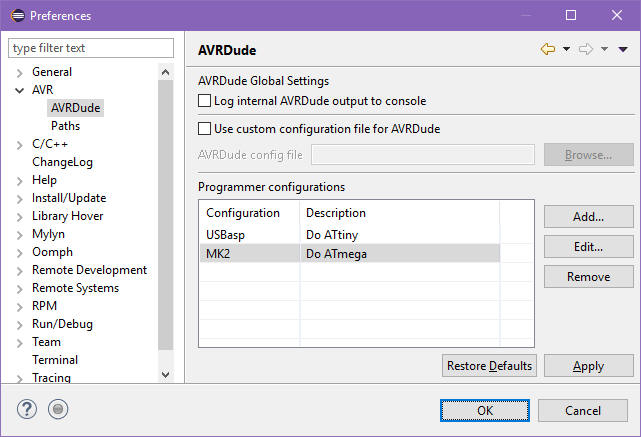Click the back navigation arrow icon
Viewport: 641px width, 437px height.
547,49
